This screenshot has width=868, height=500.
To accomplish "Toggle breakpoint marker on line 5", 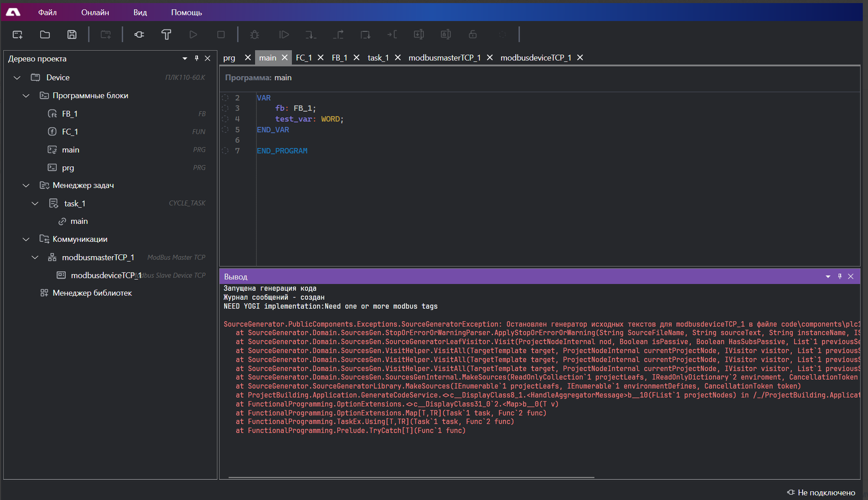I will pos(225,130).
